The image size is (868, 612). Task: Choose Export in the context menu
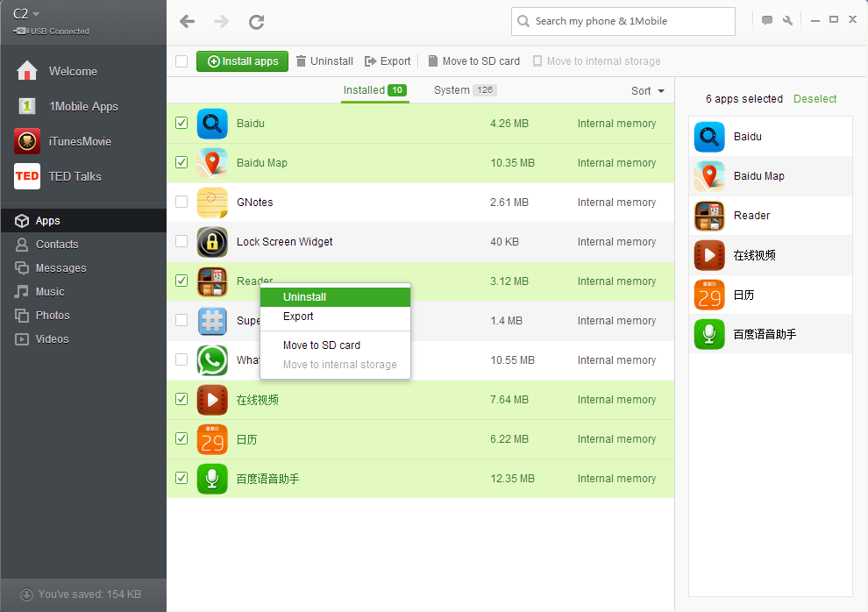click(336, 317)
